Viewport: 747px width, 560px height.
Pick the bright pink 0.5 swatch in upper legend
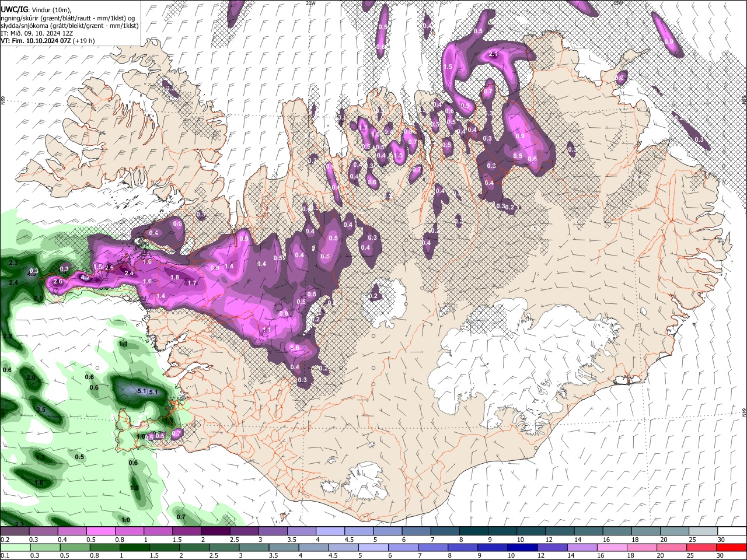pos(100,531)
